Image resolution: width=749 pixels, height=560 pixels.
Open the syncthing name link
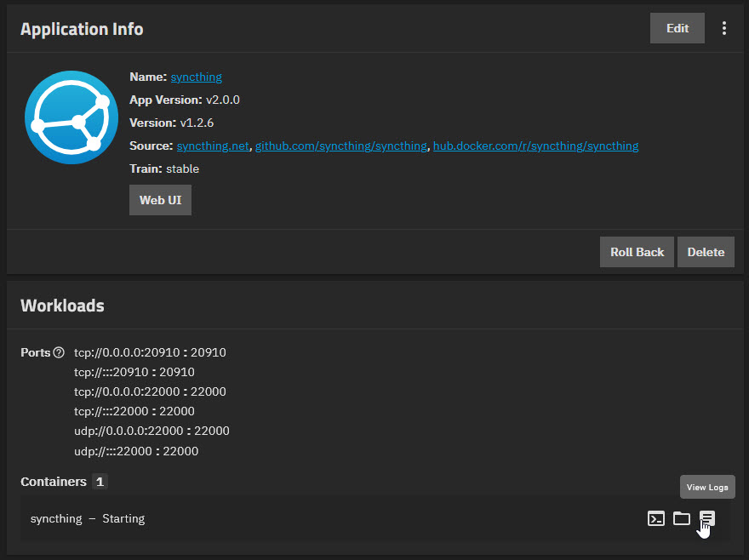[x=197, y=77]
